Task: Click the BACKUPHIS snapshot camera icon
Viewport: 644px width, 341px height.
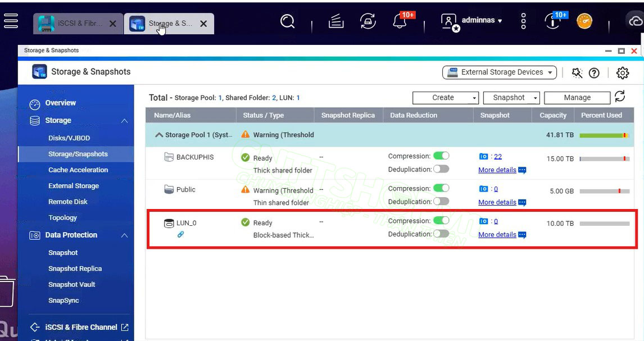Action: (483, 157)
